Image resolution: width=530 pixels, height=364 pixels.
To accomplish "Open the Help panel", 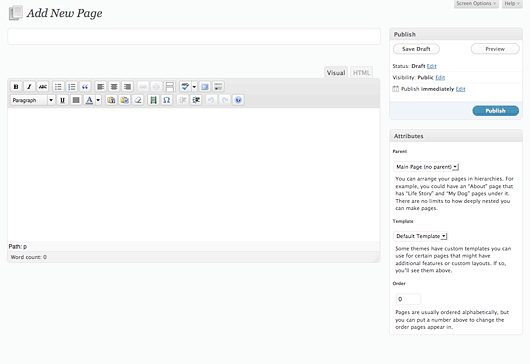I will point(512,4).
